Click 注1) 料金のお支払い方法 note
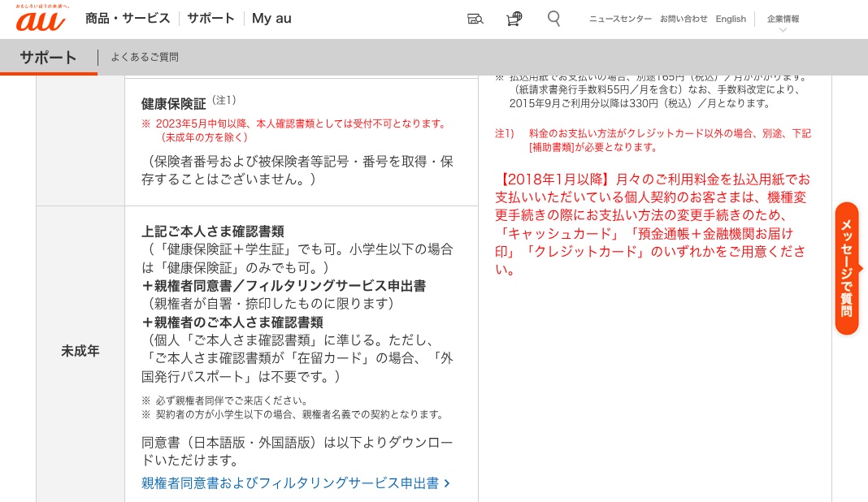The width and height of the screenshot is (868, 502). click(653, 140)
